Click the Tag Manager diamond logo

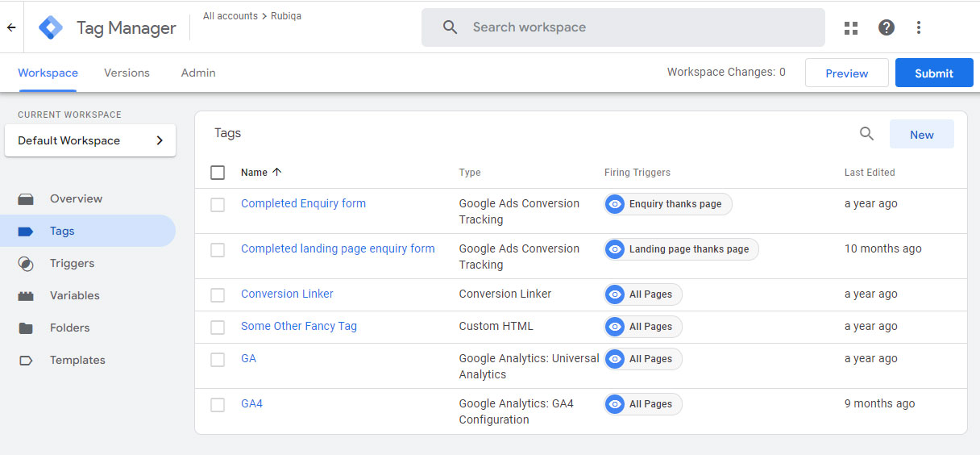click(51, 27)
